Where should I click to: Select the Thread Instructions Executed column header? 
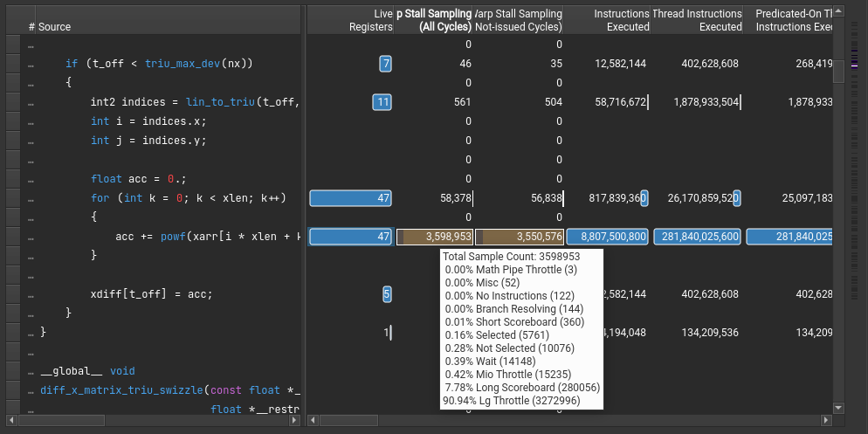click(x=697, y=20)
